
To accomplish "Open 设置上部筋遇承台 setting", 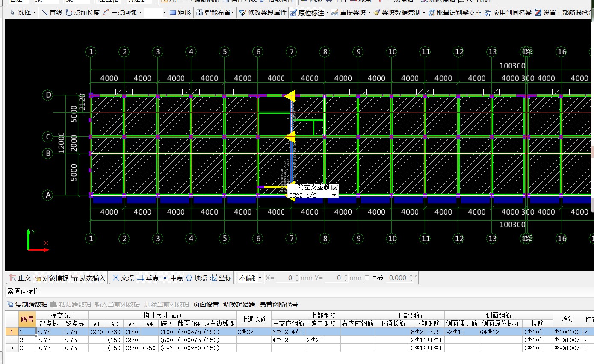I will 564,13.
